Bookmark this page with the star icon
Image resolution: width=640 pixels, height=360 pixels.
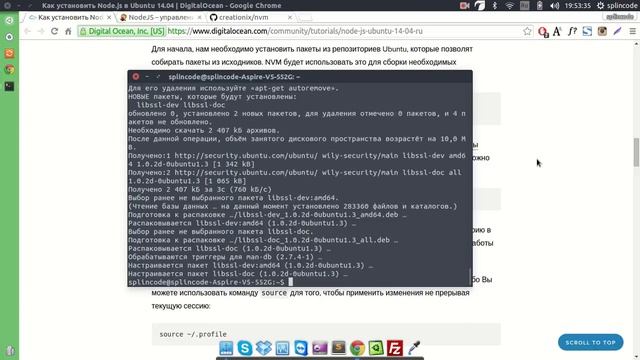coord(527,31)
